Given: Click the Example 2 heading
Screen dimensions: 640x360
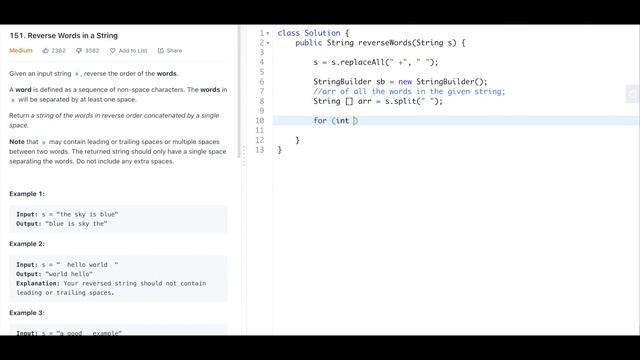Looking at the screenshot, I should [27, 244].
